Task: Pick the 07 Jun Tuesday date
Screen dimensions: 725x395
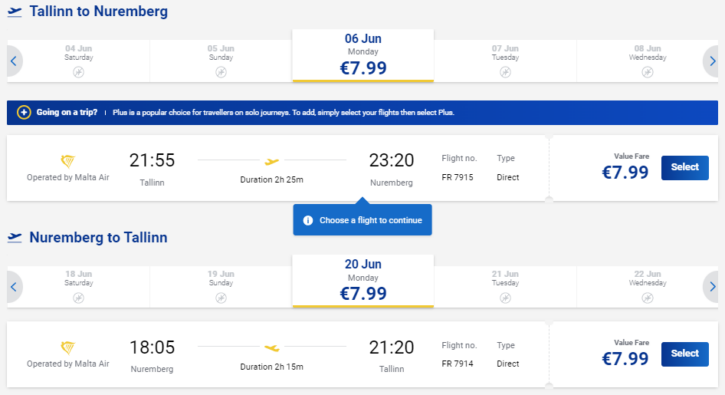Action: 505,61
